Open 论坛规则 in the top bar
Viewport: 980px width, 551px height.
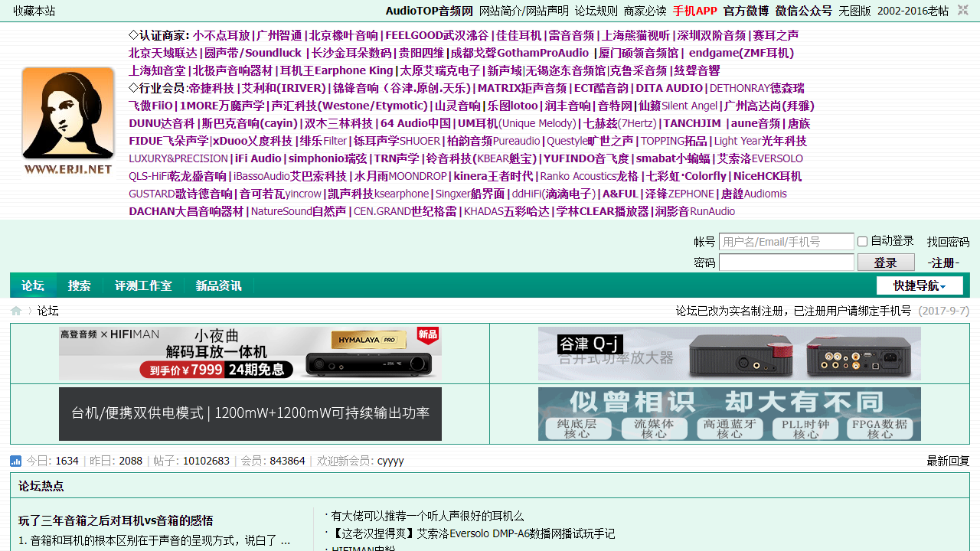596,11
